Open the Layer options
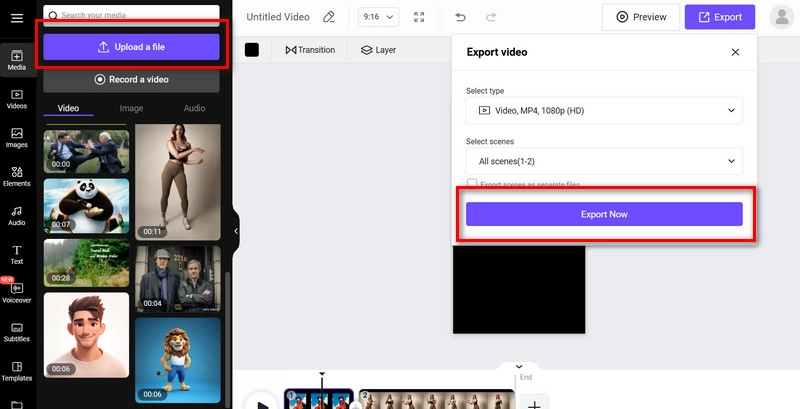The image size is (800, 409). tap(378, 50)
